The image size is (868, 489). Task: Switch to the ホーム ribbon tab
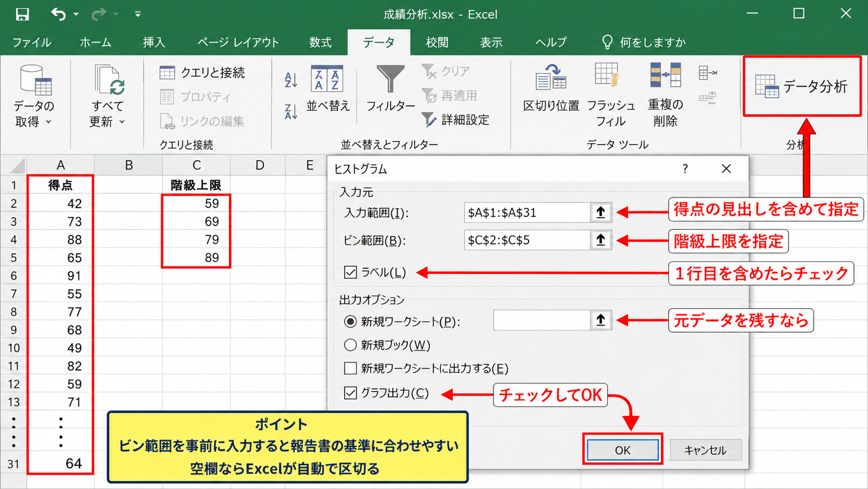96,42
